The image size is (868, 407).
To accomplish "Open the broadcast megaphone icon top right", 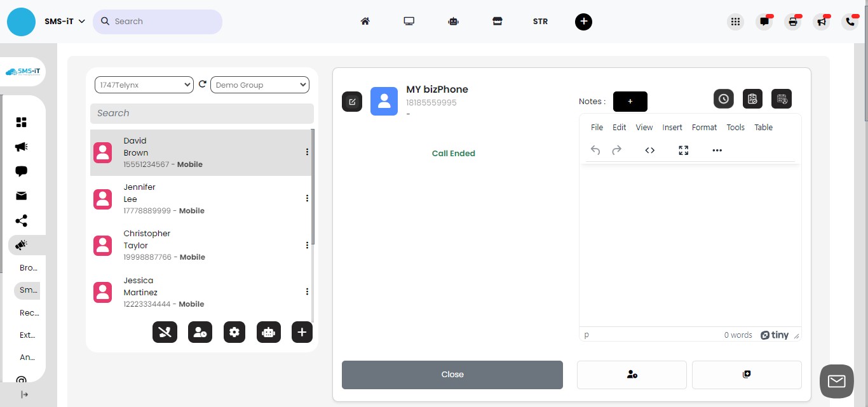I will (821, 21).
